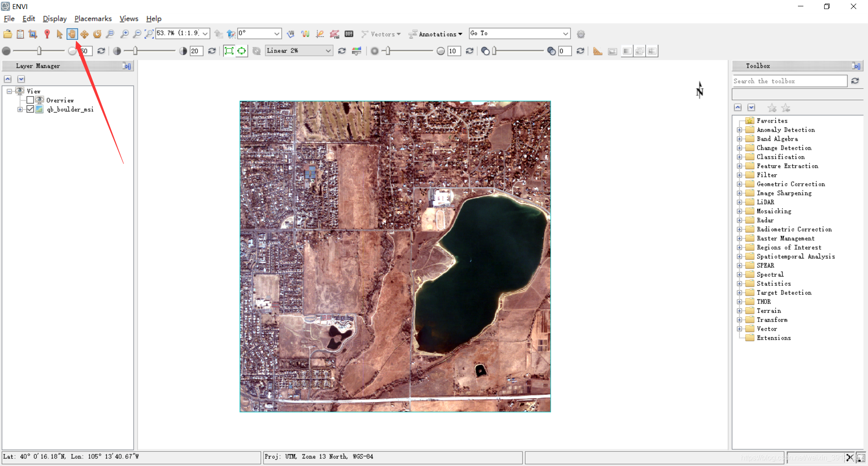Expand the Radiometric Correction folder
The image size is (868, 466).
(x=740, y=229)
